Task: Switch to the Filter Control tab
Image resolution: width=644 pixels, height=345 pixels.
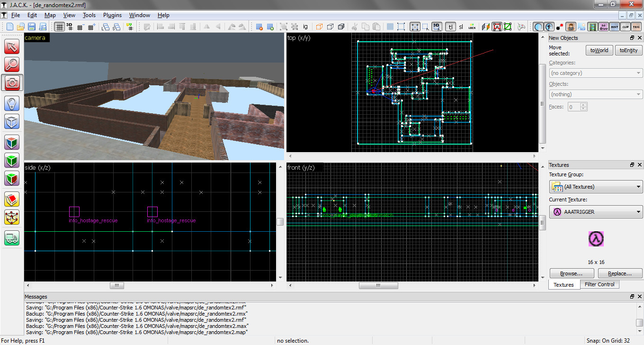Action: pos(599,284)
